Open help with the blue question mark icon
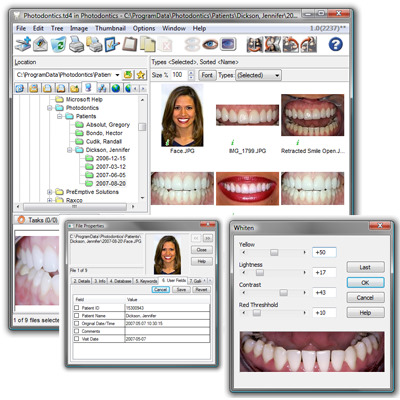Image resolution: width=400 pixels, height=400 pixels. coord(335,44)
